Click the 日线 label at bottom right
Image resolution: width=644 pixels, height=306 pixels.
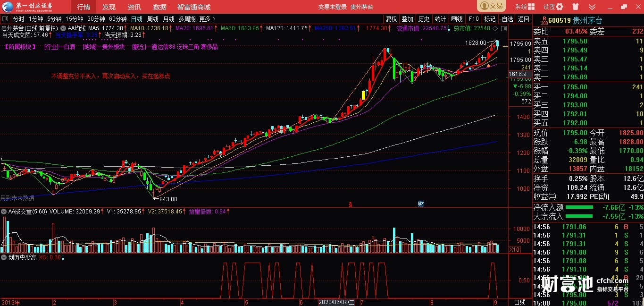tap(519, 302)
